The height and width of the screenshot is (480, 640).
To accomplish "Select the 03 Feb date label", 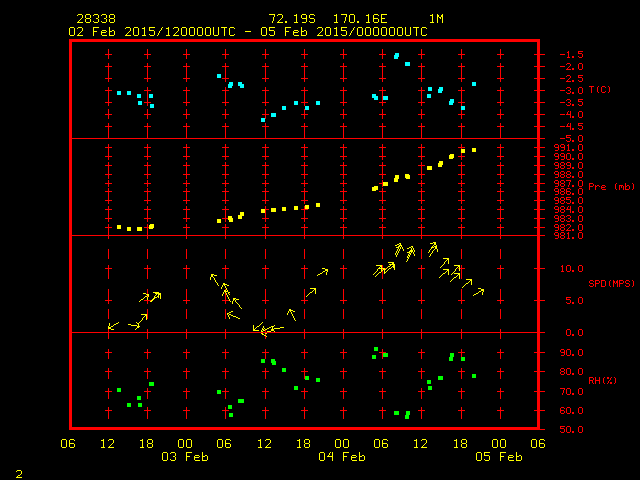I will coord(185,457).
